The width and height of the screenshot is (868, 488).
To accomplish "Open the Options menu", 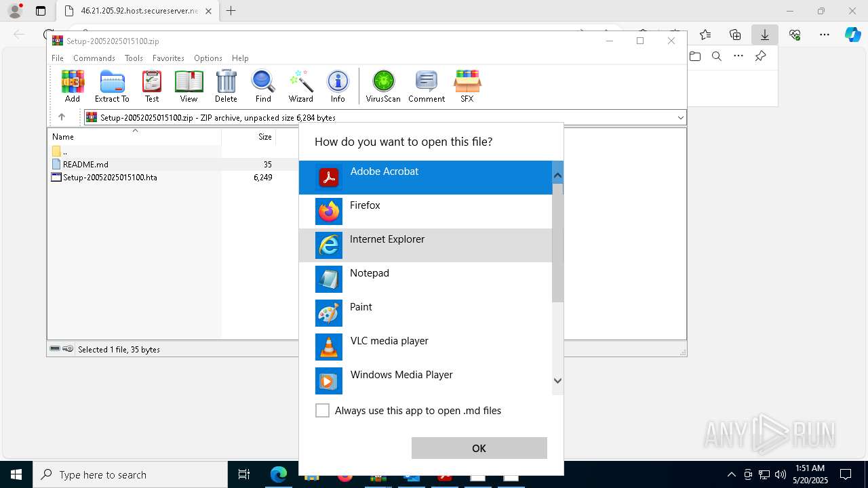I will (208, 58).
